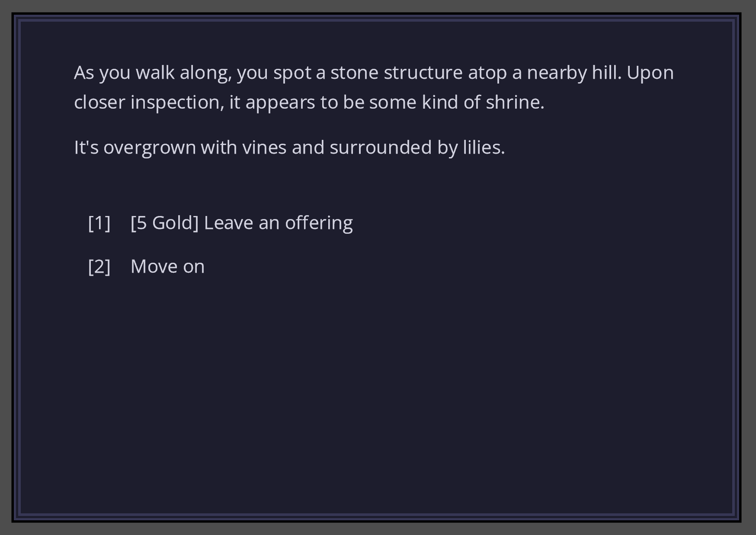This screenshot has width=756, height=535.
Task: Click the "It's overgrown with vines" sentence
Action: tap(289, 148)
